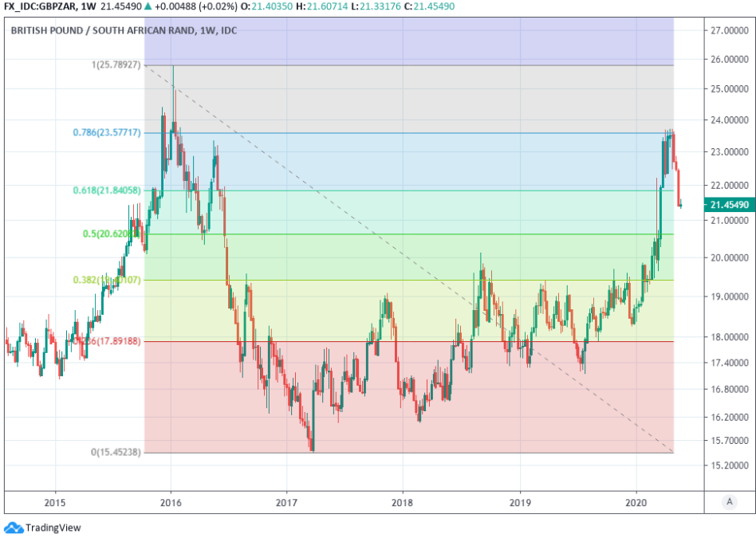Toggle the auto-scale 'A' button
The image size is (756, 538).
coord(728,501)
